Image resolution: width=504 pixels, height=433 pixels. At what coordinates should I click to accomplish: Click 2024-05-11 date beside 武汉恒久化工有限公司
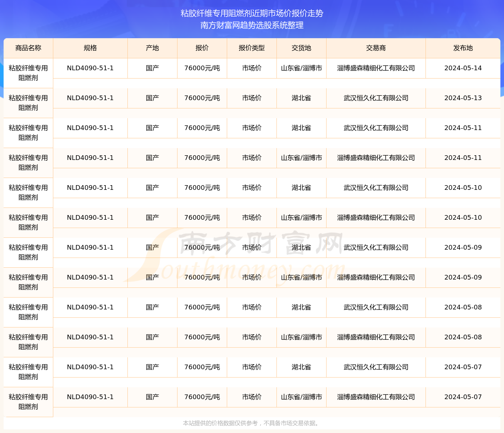(463, 128)
